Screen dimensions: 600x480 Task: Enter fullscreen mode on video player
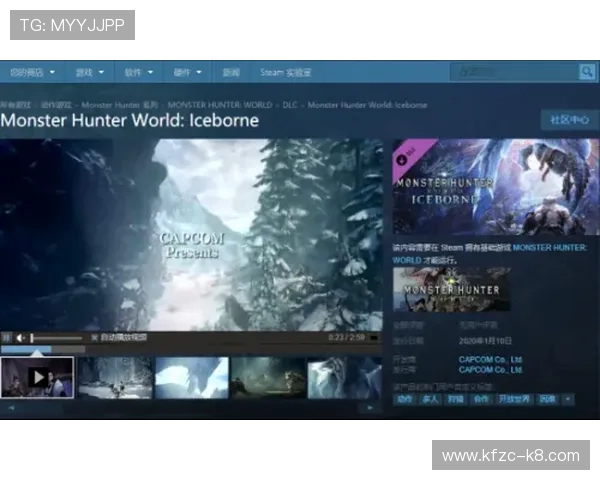374,338
